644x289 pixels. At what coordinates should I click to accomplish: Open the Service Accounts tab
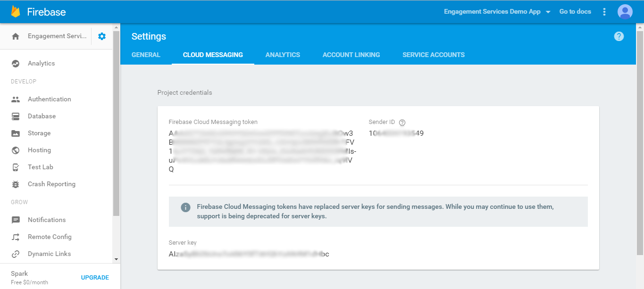[434, 55]
